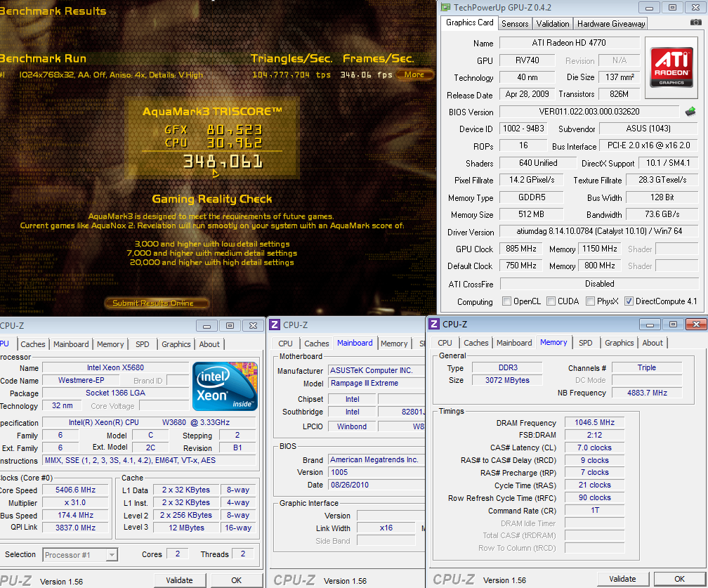Click the GPU Name field ATI Radeon HD 4770

570,43
